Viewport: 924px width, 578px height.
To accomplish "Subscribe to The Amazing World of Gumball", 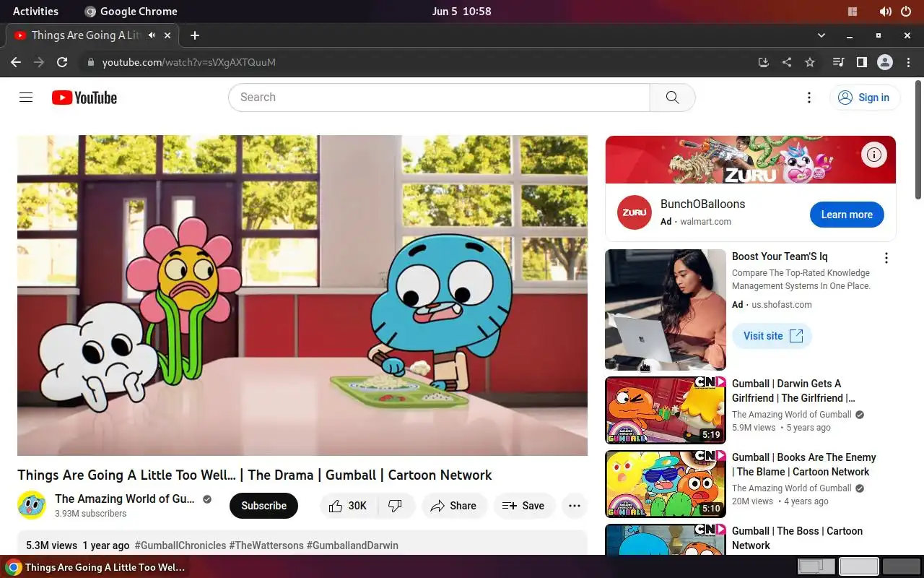I will (x=263, y=506).
